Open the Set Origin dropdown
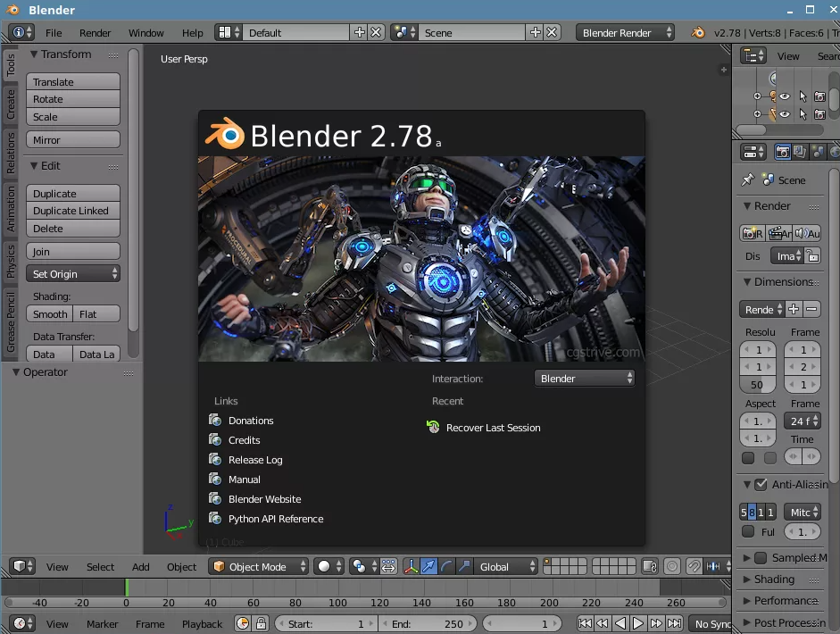This screenshot has height=634, width=840. 73,274
